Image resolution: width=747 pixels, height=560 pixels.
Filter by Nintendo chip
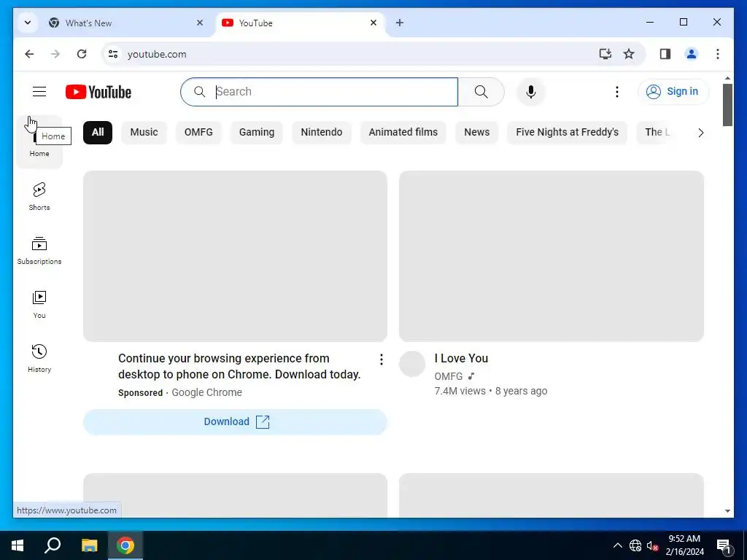(x=322, y=133)
